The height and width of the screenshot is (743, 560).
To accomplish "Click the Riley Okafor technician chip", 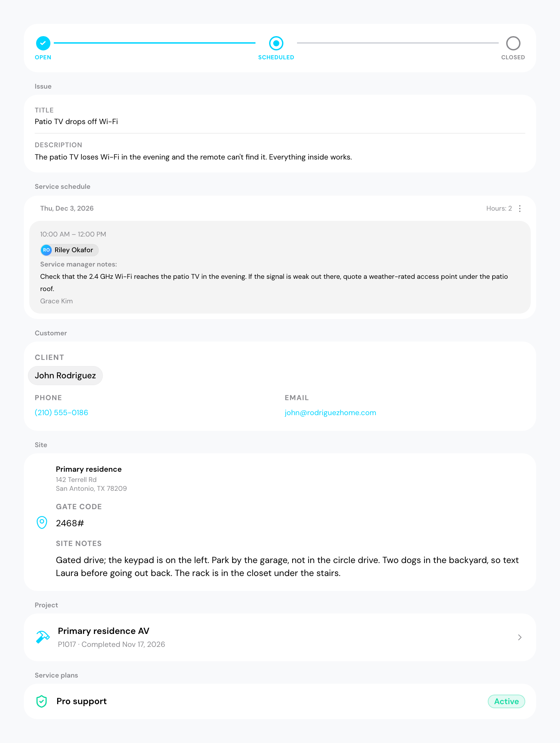I will 69,250.
